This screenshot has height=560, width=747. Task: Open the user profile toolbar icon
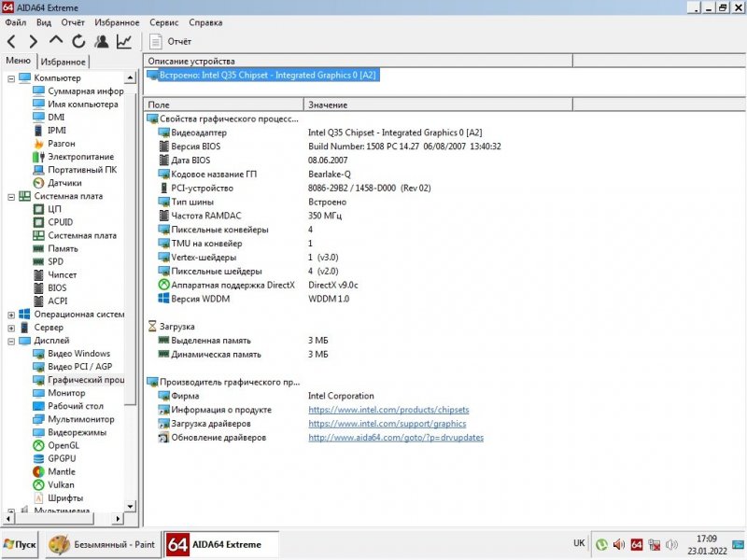pos(101,41)
